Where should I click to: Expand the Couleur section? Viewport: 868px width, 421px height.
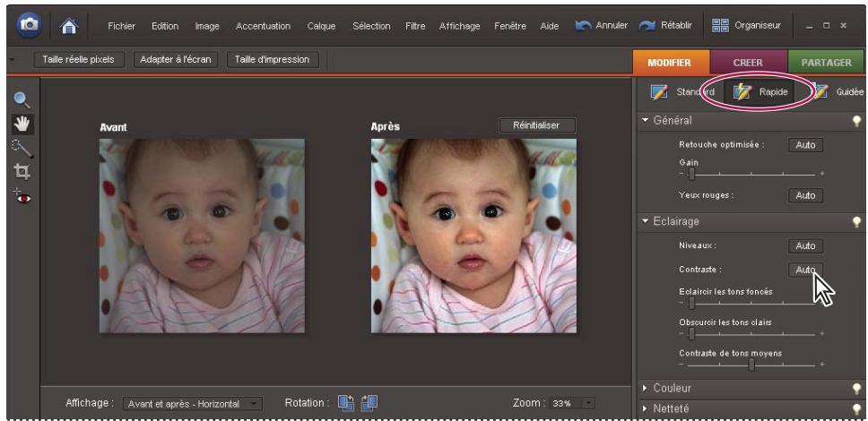point(645,389)
